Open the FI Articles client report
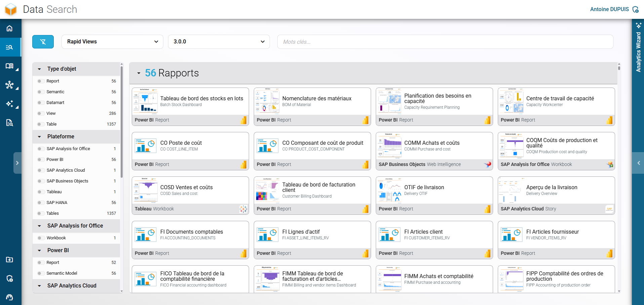This screenshot has height=305, width=644. [x=434, y=240]
